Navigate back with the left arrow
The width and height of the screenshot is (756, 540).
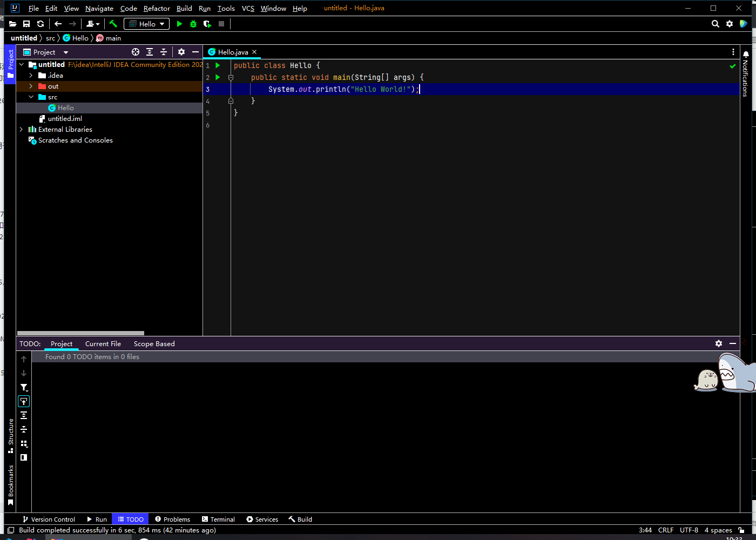(58, 24)
